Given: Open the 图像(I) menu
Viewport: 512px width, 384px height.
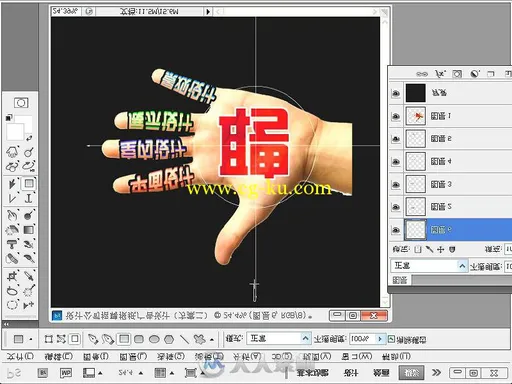Looking at the screenshot, I should click(96, 356).
